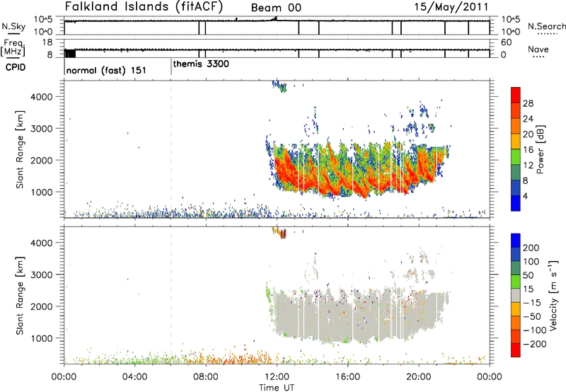Click the blue top of the velocity color bar
566x392 pixels.
tap(516, 241)
